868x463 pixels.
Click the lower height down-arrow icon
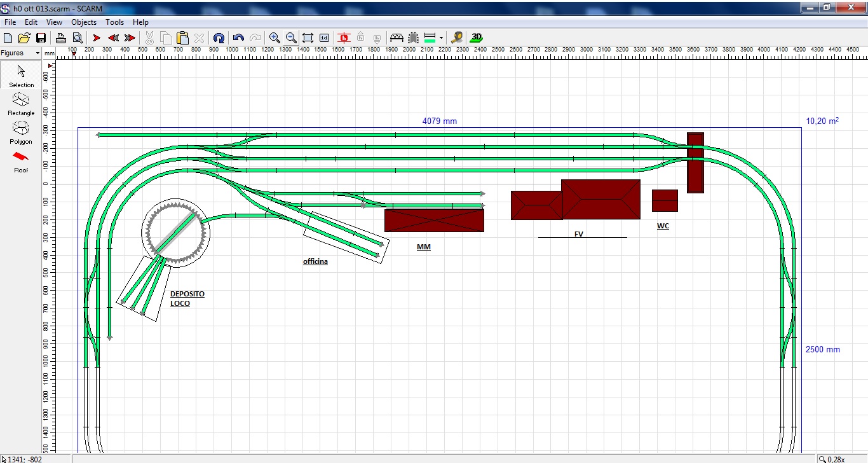[377, 38]
